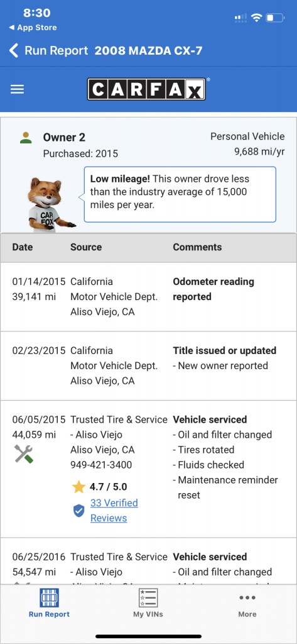Tap the CARFAX logo
This screenshot has height=644, width=297.
146,89
